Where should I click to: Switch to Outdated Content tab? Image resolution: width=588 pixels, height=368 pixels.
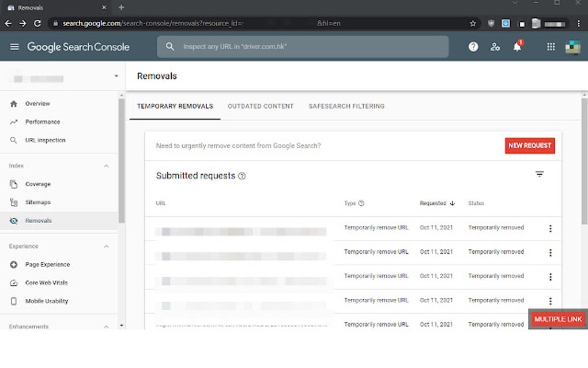(x=261, y=106)
